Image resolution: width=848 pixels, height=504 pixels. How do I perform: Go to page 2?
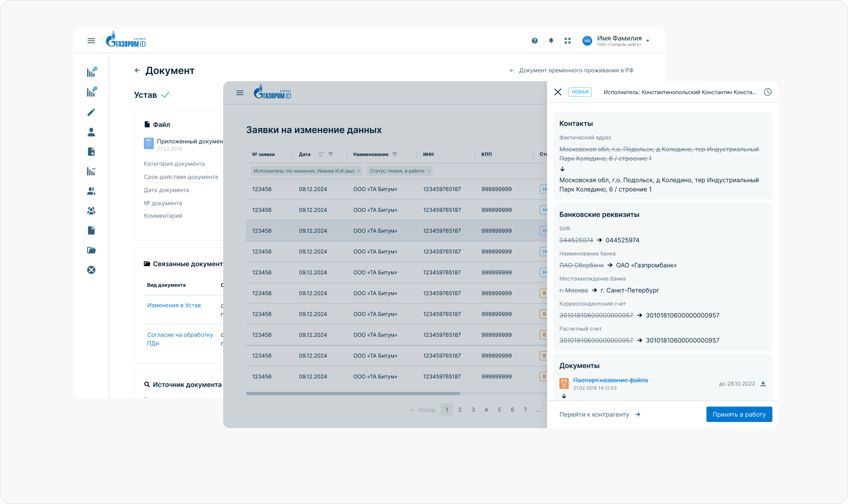coord(460,409)
